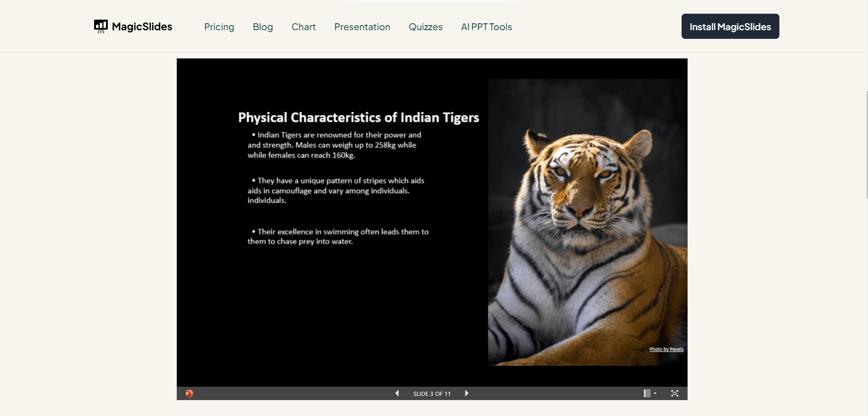Screen dimensions: 868x416
Task: Advance to the next slide
Action: [466, 394]
